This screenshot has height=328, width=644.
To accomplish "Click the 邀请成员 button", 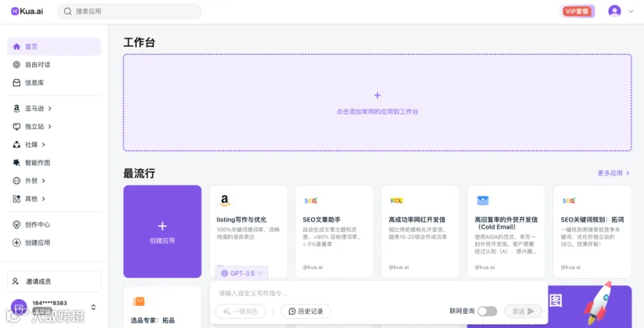I will tap(54, 281).
